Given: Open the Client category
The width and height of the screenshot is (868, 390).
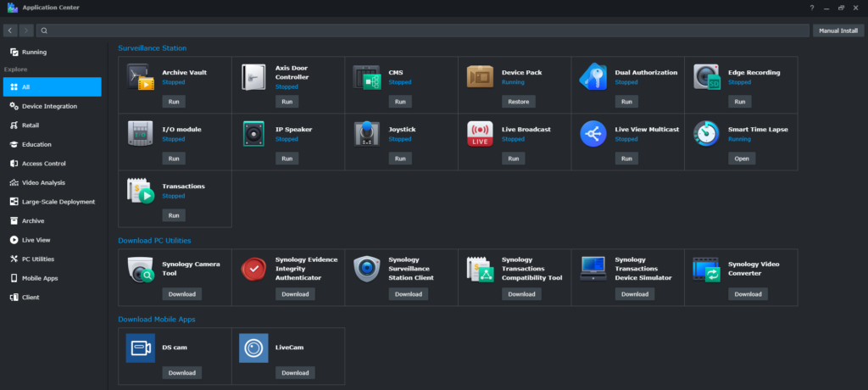Looking at the screenshot, I should pyautogui.click(x=52, y=297).
